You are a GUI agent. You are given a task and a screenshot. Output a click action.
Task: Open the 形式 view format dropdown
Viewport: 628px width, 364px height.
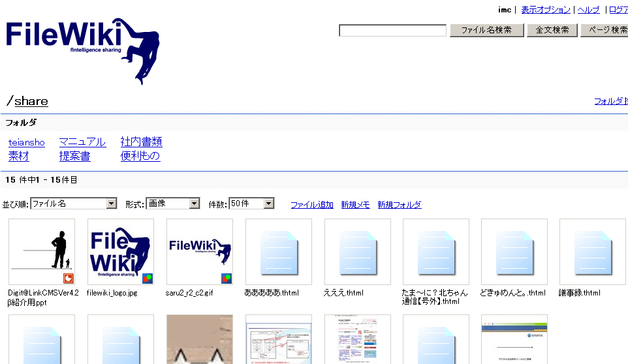tap(173, 204)
